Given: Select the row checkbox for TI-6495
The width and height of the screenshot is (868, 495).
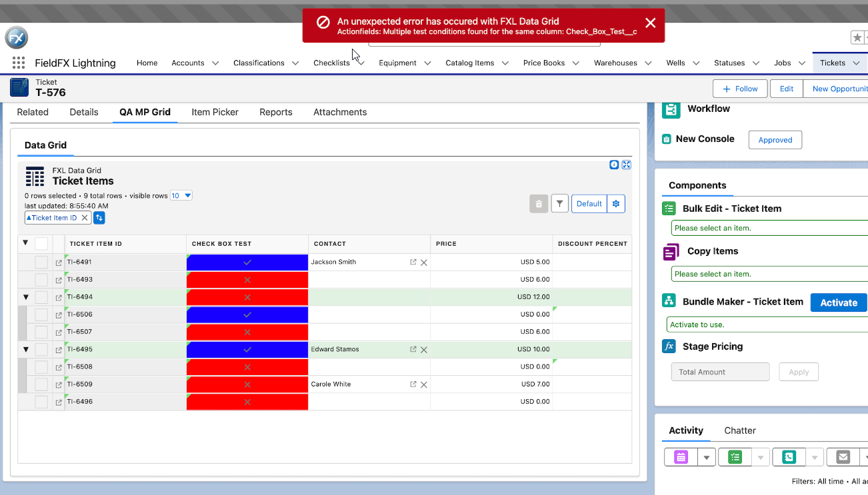Looking at the screenshot, I should pyautogui.click(x=41, y=350).
